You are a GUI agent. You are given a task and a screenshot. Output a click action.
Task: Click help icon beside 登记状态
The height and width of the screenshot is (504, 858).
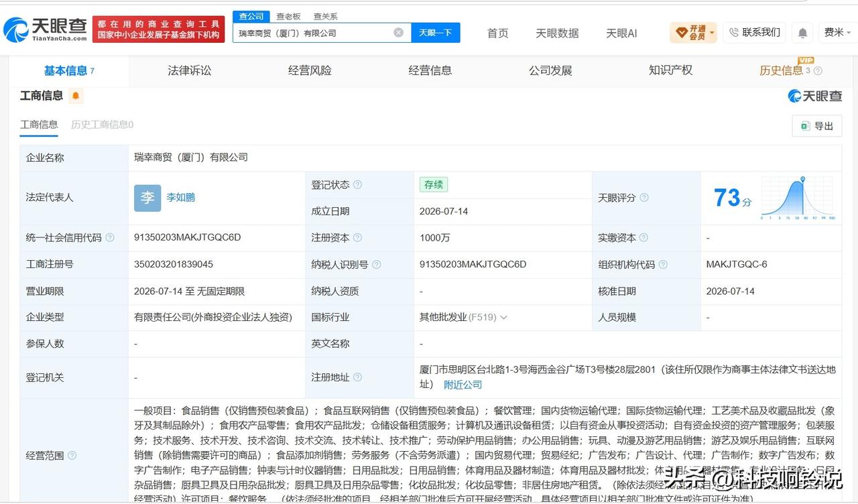pyautogui.click(x=357, y=185)
